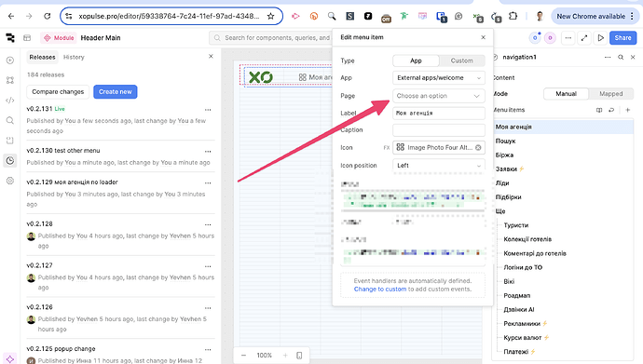This screenshot has height=364, width=643.
Task: Switch navigation Mode to Mapped
Action: pyautogui.click(x=610, y=94)
